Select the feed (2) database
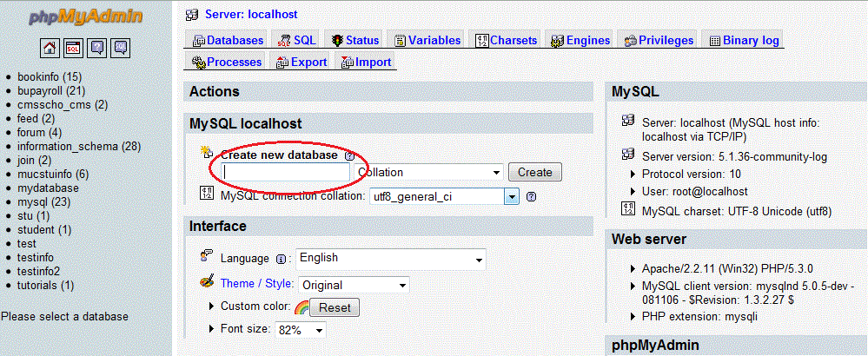 (x=36, y=118)
